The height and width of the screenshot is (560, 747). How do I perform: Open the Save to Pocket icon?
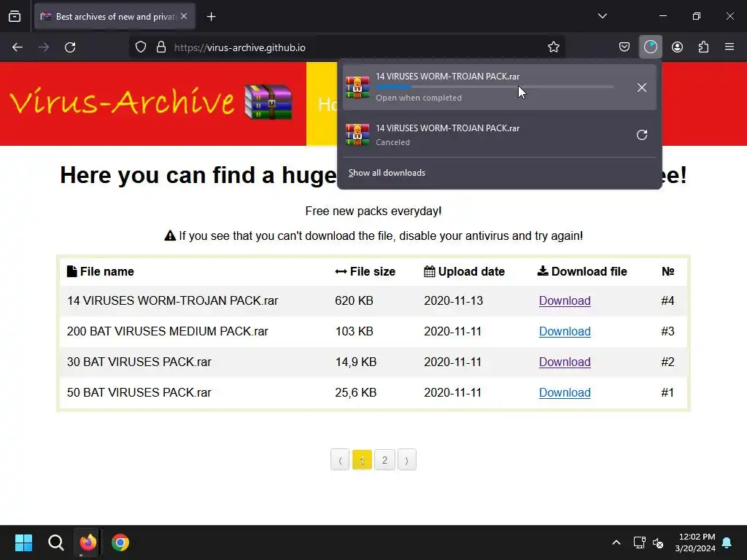(x=624, y=47)
